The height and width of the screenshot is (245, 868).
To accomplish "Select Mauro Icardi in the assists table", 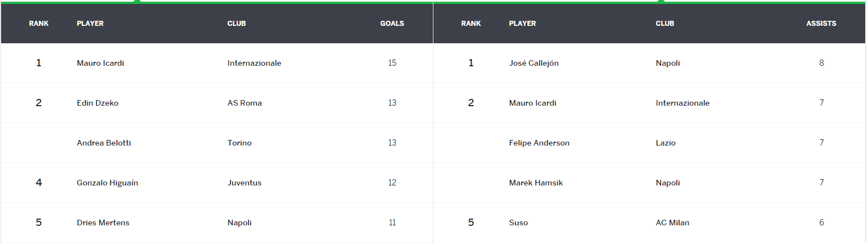I will tap(532, 103).
